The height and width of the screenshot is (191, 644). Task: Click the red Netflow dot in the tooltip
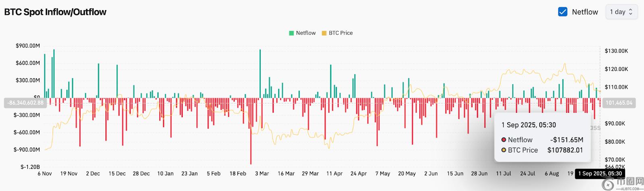tap(504, 140)
